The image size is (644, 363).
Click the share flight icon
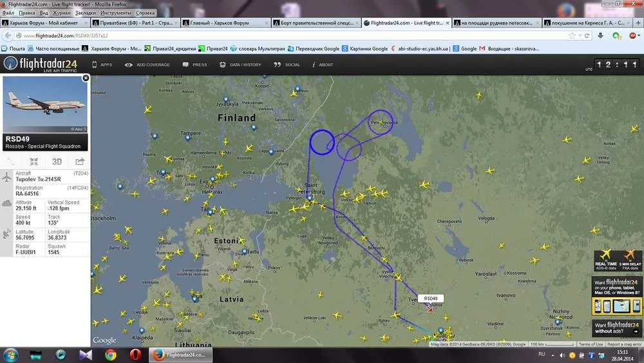point(80,162)
